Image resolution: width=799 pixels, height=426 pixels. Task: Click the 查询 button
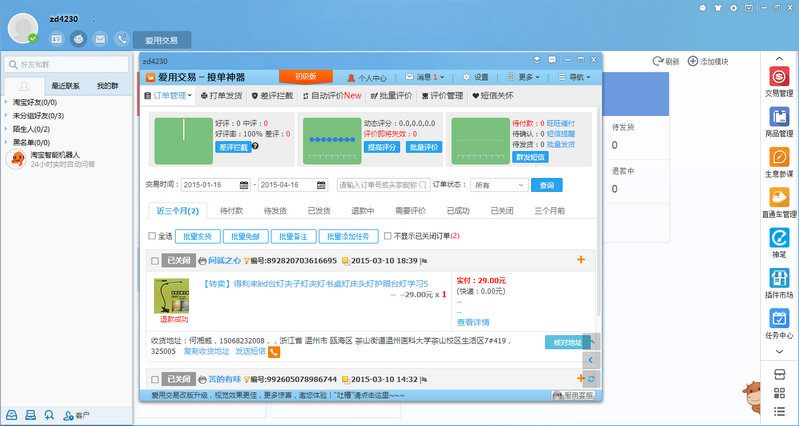click(547, 185)
